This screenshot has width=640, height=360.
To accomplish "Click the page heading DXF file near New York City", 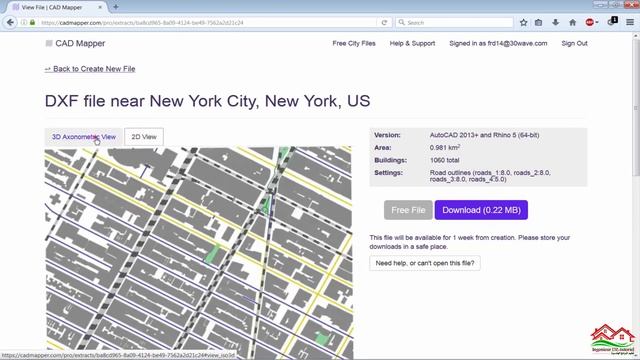I will 207,101.
